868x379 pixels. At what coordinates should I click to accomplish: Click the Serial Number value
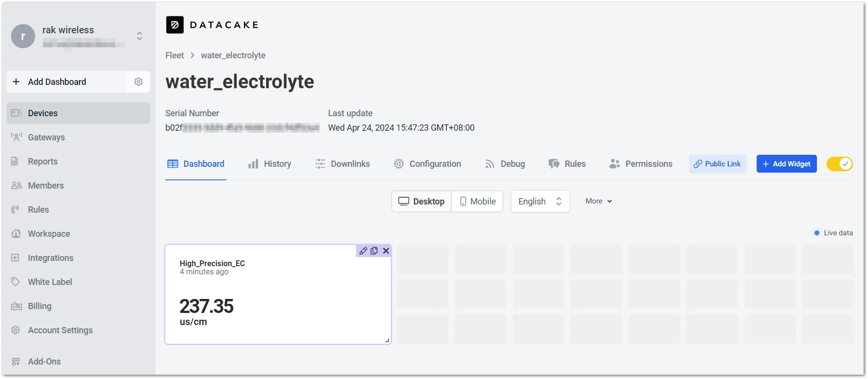(x=242, y=128)
